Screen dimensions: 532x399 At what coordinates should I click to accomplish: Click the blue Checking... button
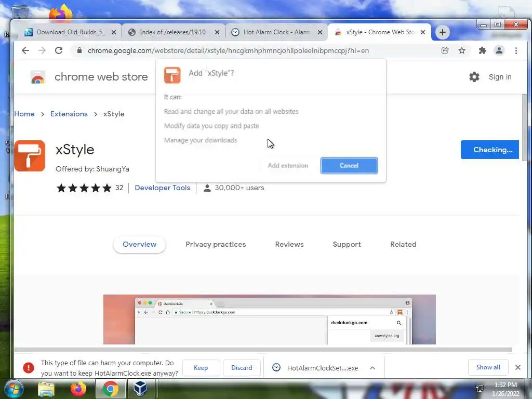click(489, 150)
